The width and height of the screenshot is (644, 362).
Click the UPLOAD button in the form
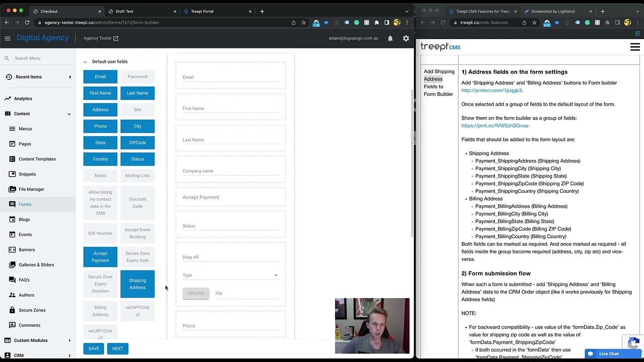pos(196,294)
